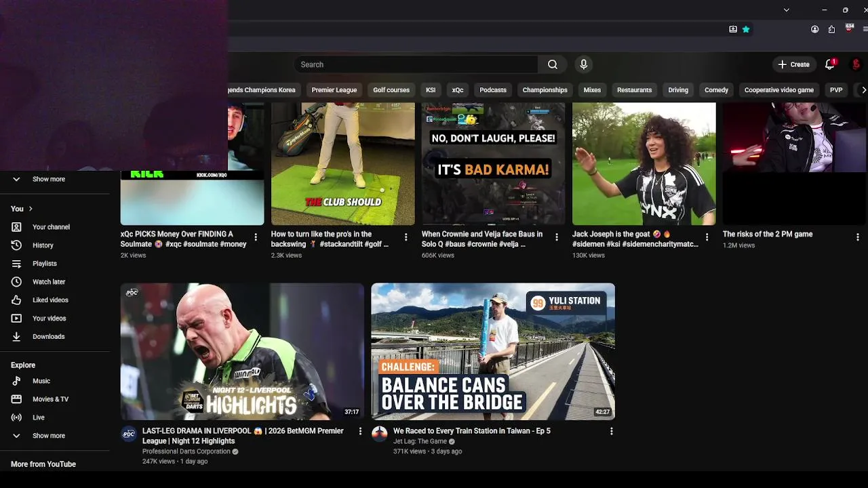The image size is (868, 488).
Task: Select the KSI chip
Action: click(431, 90)
